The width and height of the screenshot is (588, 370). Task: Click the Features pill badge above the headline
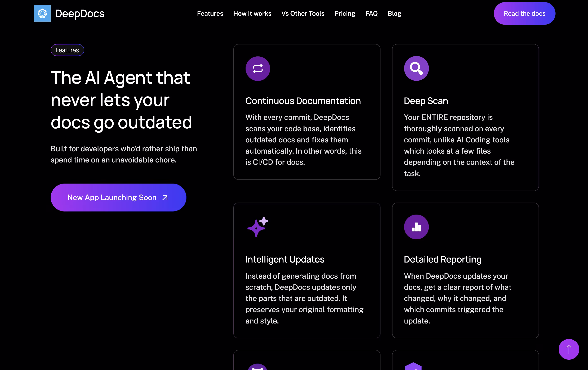click(67, 50)
